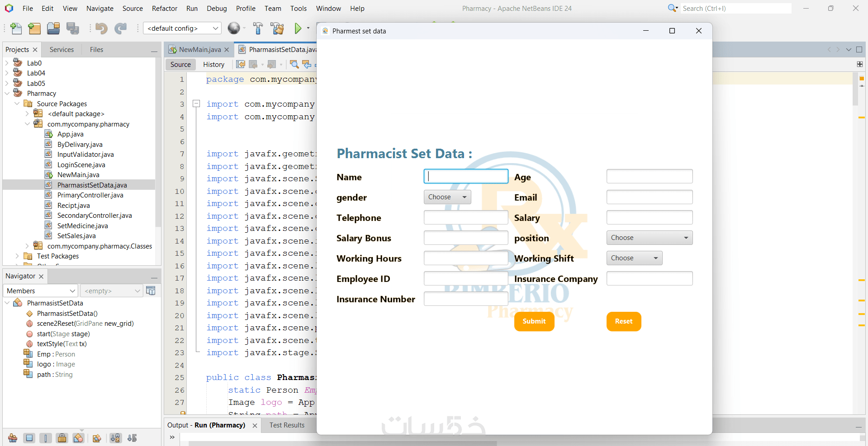Image resolution: width=868 pixels, height=446 pixels.
Task: Click the green Run Project icon
Action: pyautogui.click(x=298, y=28)
